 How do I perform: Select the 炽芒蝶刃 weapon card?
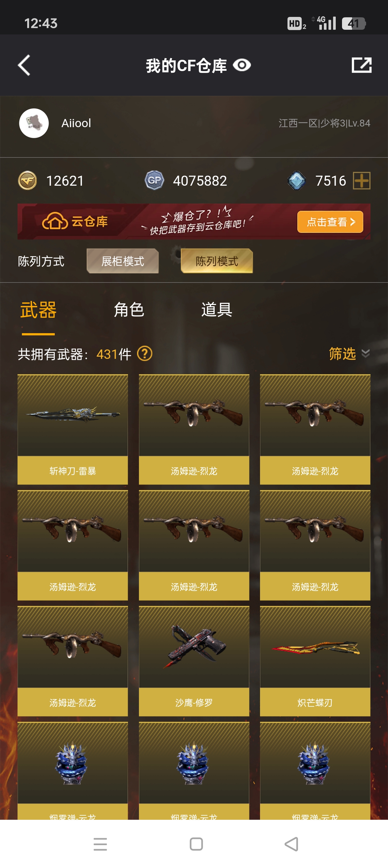(x=315, y=661)
